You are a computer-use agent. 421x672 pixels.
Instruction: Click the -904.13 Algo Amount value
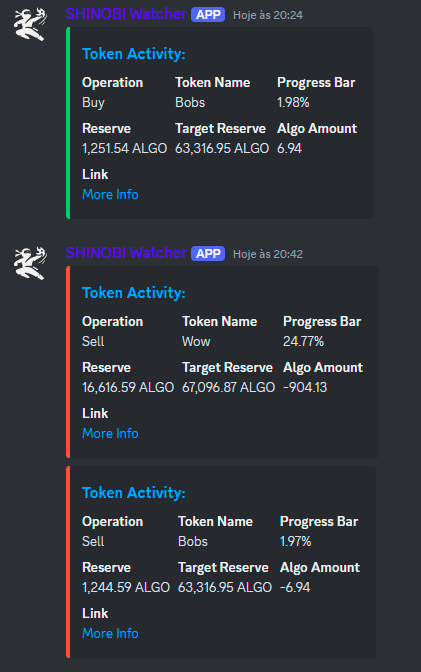tap(305, 387)
